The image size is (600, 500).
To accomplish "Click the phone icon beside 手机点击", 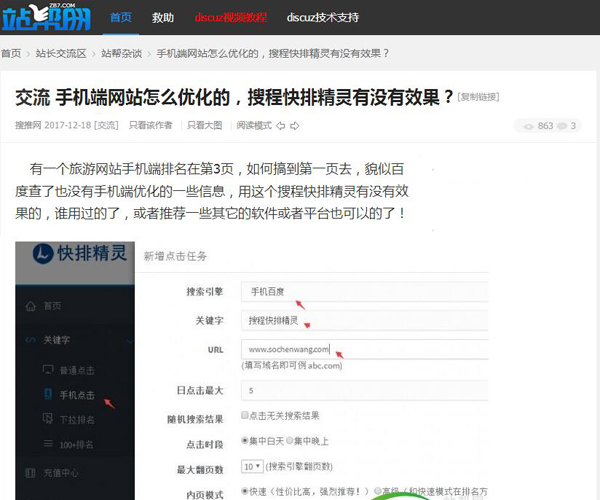I will [48, 394].
